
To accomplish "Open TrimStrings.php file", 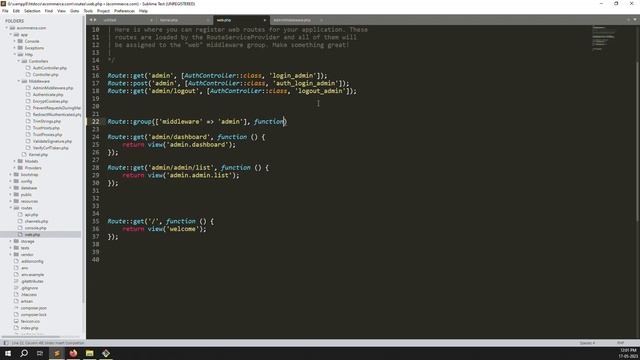I will point(47,121).
